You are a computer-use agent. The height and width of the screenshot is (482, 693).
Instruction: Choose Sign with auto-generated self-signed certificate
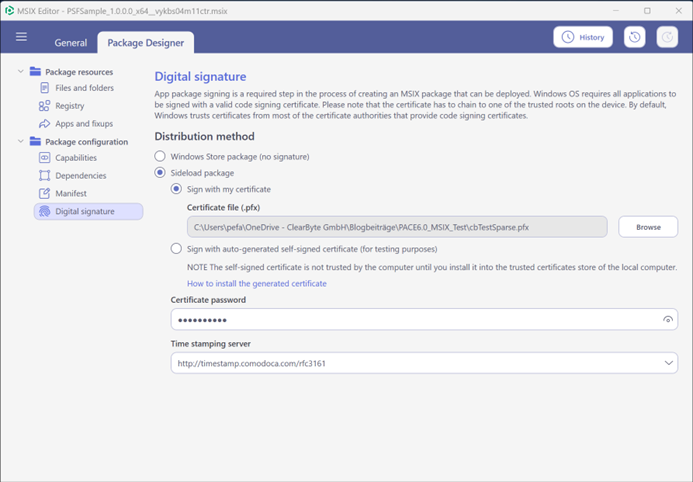pos(176,249)
